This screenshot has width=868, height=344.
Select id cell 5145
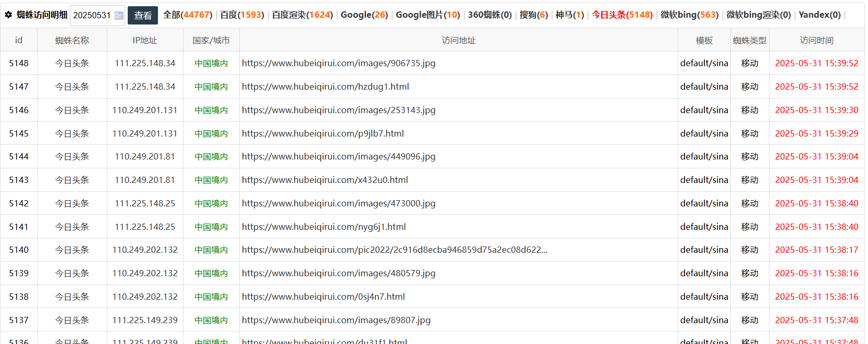click(19, 133)
